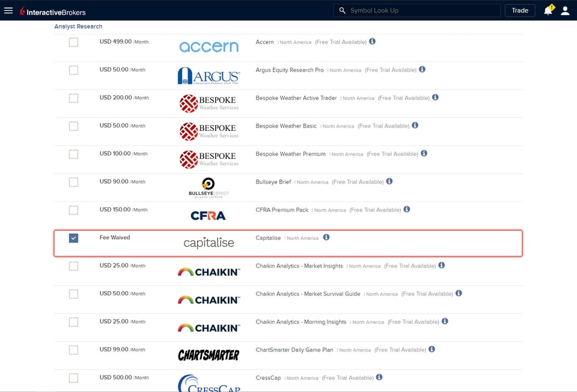Viewport: 577px width, 392px height.
Task: Open the hamburger navigation menu
Action: click(x=9, y=11)
